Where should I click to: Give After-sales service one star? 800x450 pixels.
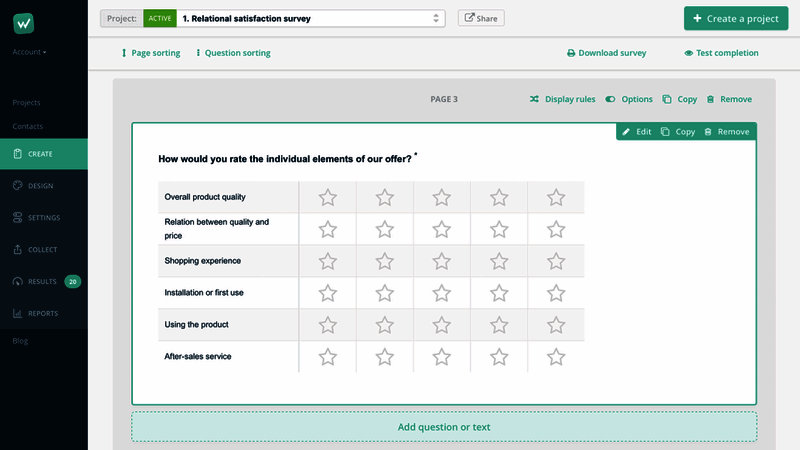click(x=328, y=357)
